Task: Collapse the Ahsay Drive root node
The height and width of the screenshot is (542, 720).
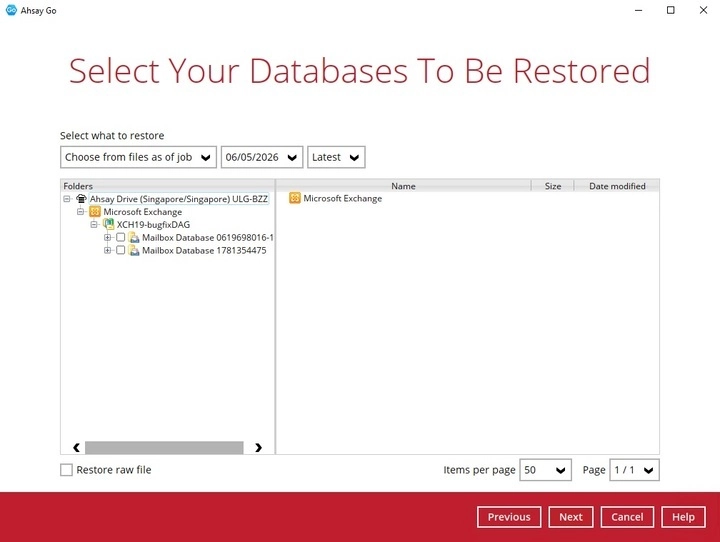Action: tap(67, 199)
